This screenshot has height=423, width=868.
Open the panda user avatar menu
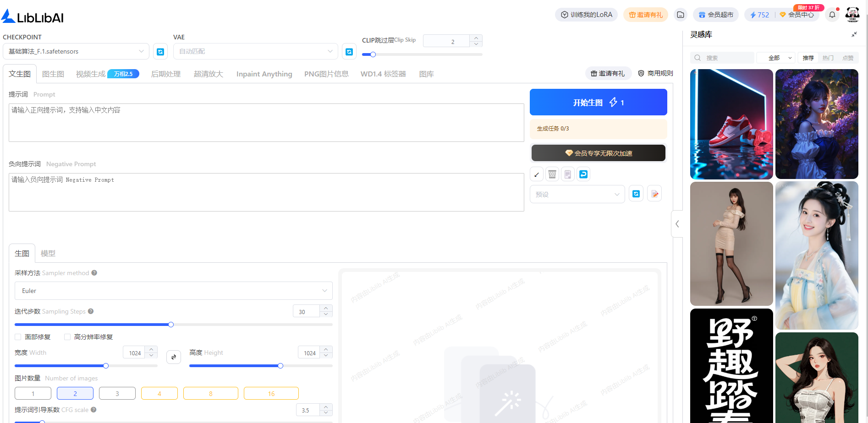tap(852, 15)
